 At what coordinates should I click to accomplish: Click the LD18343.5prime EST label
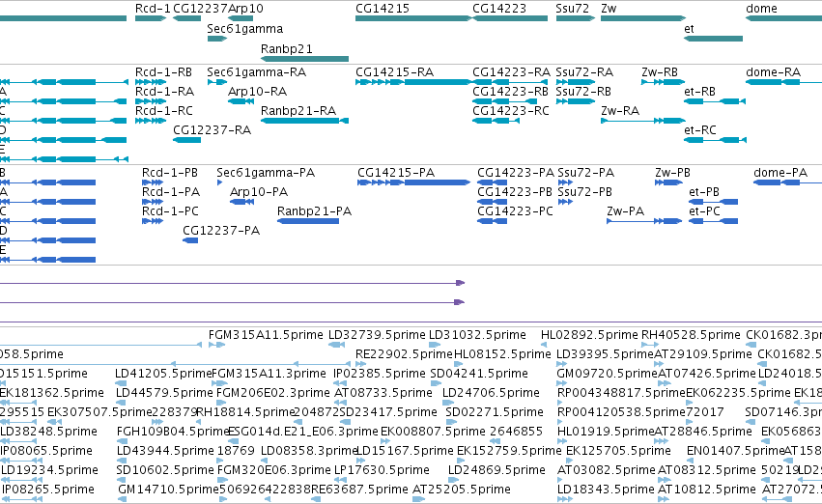point(606,490)
